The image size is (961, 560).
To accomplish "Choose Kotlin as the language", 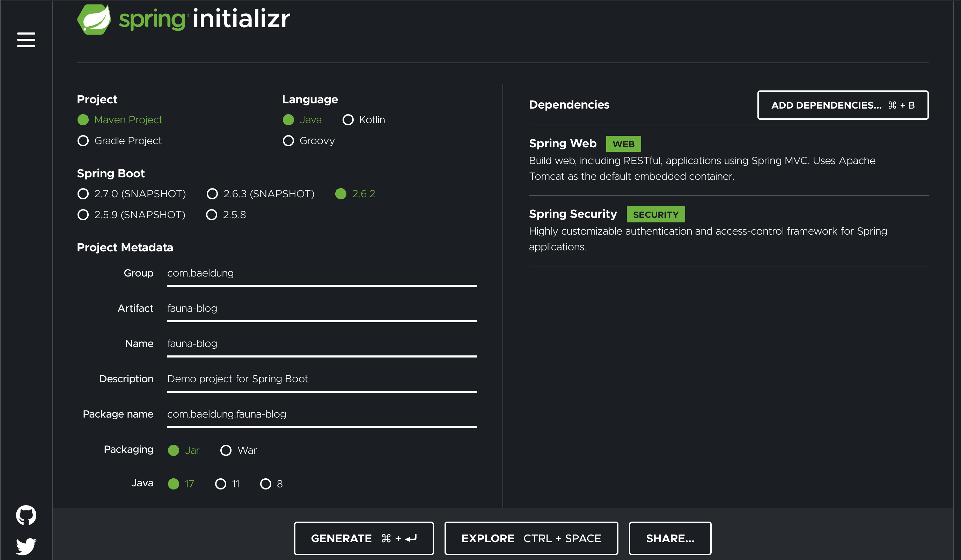I will (x=348, y=120).
